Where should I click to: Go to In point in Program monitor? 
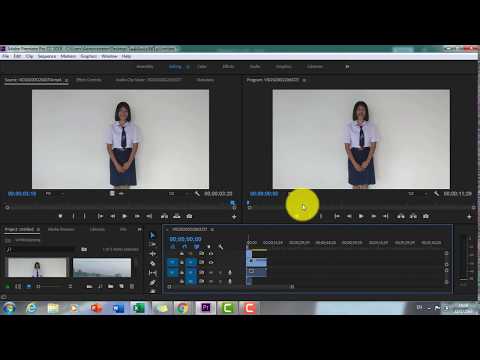pyautogui.click(x=337, y=216)
